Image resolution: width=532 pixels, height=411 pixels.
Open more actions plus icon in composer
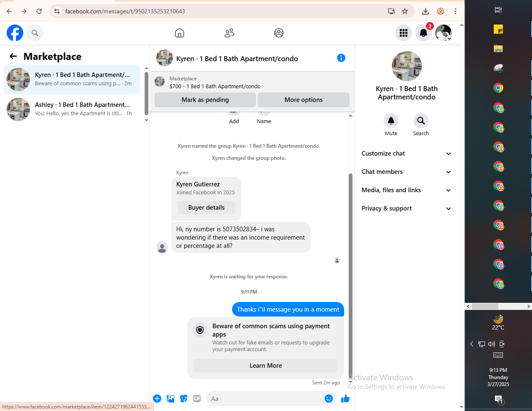[157, 399]
